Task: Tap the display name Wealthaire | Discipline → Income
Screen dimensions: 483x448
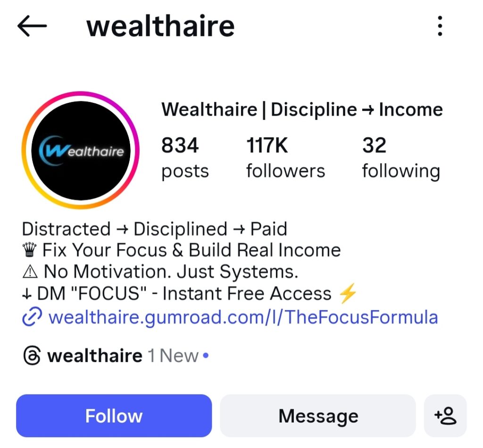Action: pos(302,109)
